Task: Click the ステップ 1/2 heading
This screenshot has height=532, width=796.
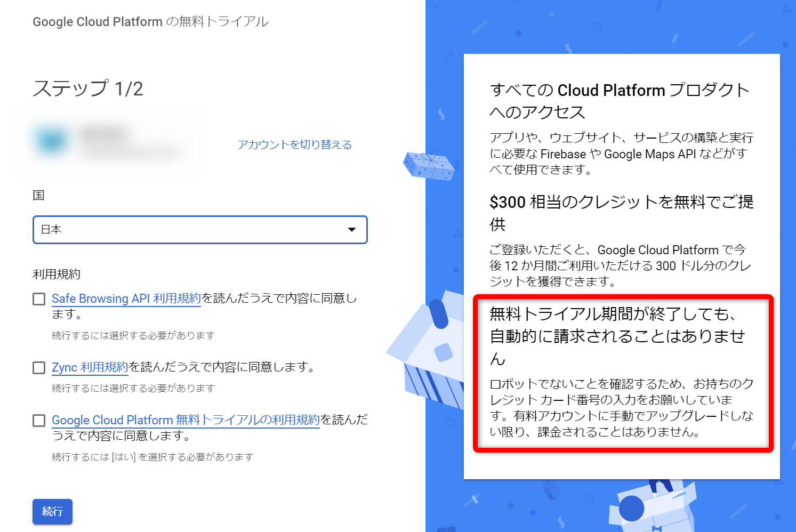Action: (x=88, y=88)
